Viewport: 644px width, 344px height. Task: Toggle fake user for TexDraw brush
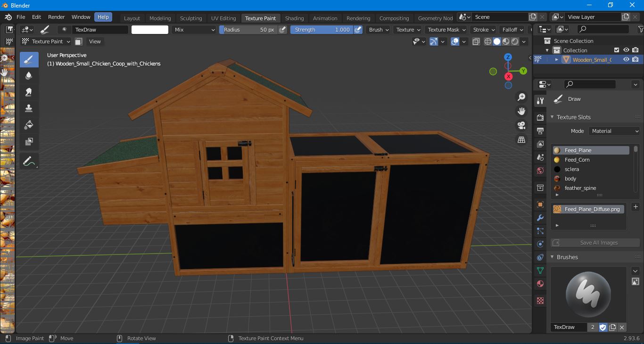point(603,327)
